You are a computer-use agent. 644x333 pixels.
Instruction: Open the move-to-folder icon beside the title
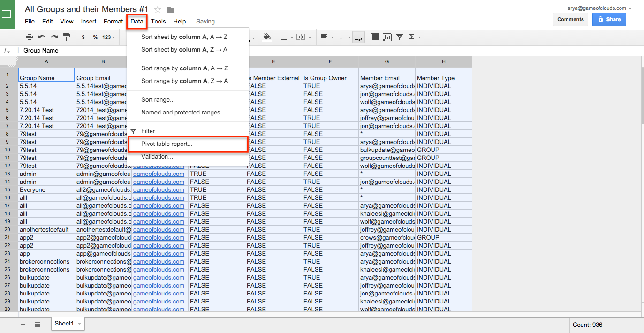click(171, 9)
